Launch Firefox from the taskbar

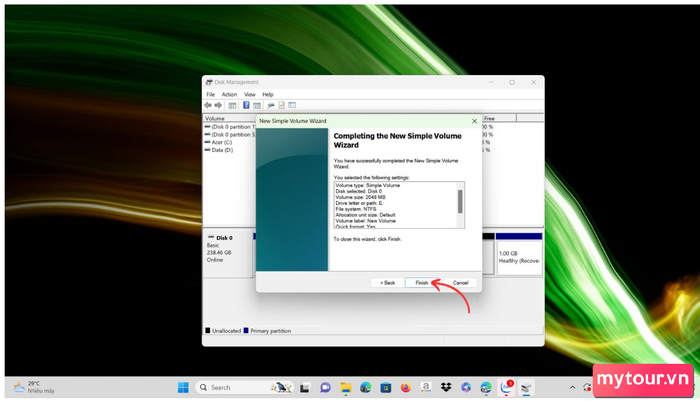tap(405, 387)
